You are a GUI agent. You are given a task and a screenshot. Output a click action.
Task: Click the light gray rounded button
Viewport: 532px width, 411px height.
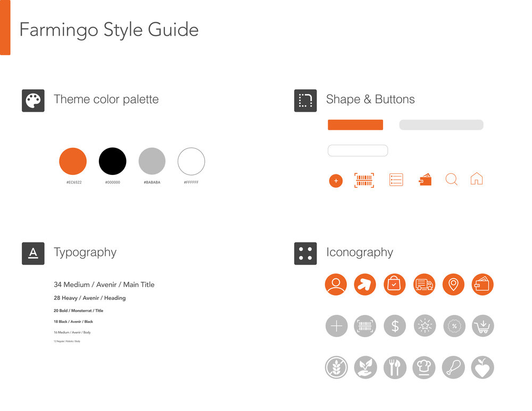[441, 125]
